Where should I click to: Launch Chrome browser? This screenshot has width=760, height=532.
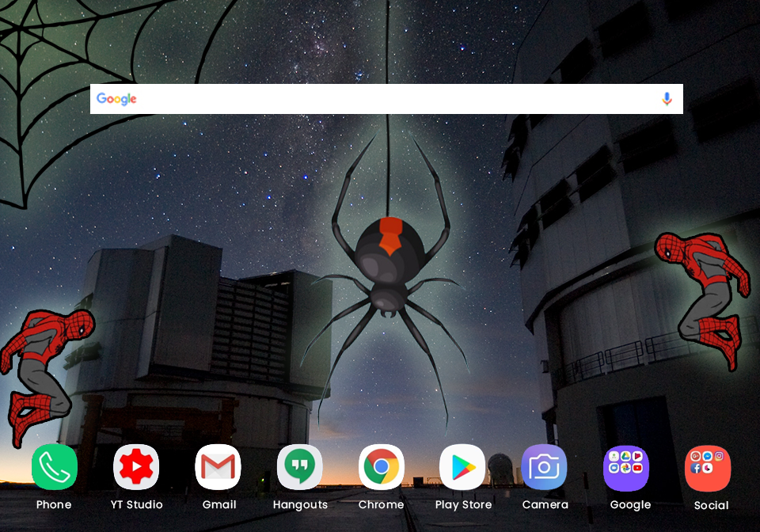(x=382, y=466)
